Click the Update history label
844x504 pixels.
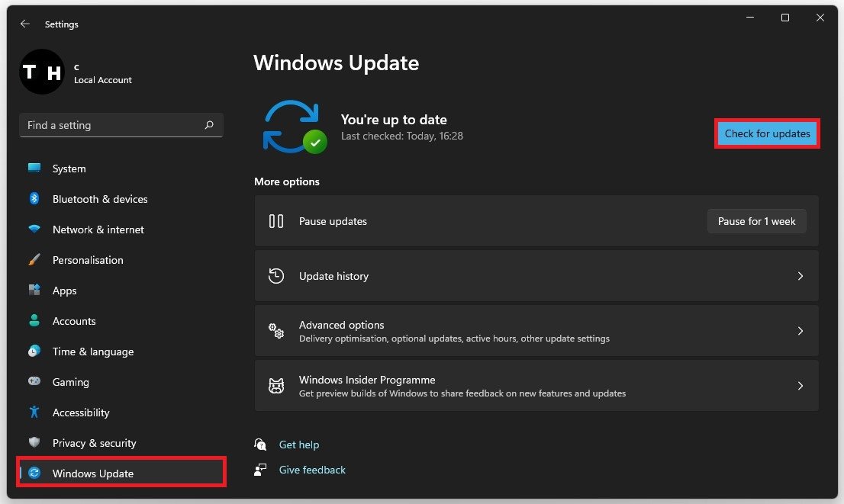pyautogui.click(x=333, y=276)
